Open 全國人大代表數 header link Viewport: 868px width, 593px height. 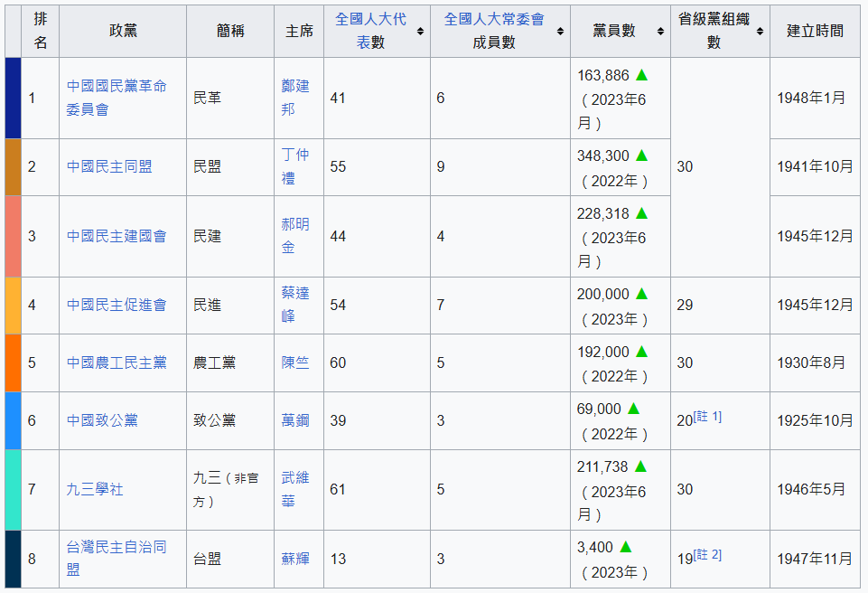[x=370, y=31]
